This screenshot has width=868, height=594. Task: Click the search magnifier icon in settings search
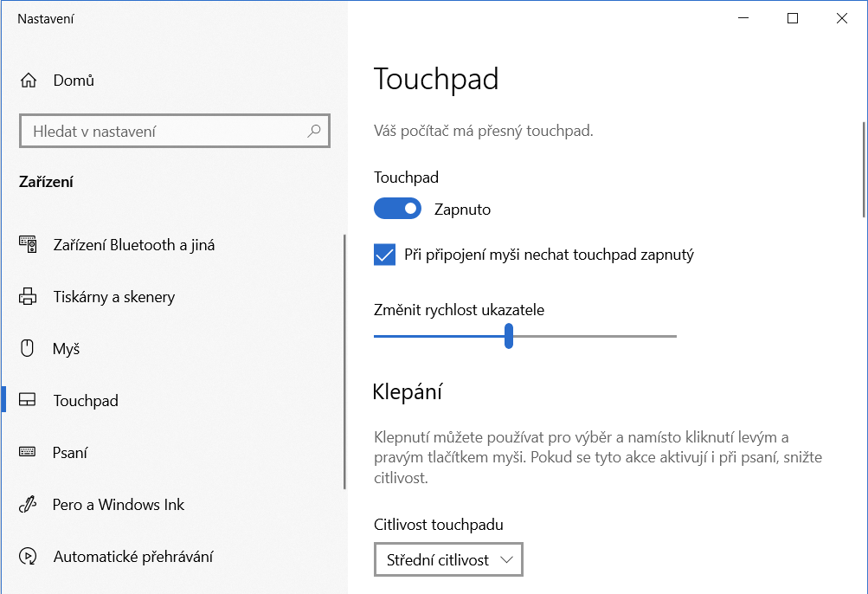(314, 131)
